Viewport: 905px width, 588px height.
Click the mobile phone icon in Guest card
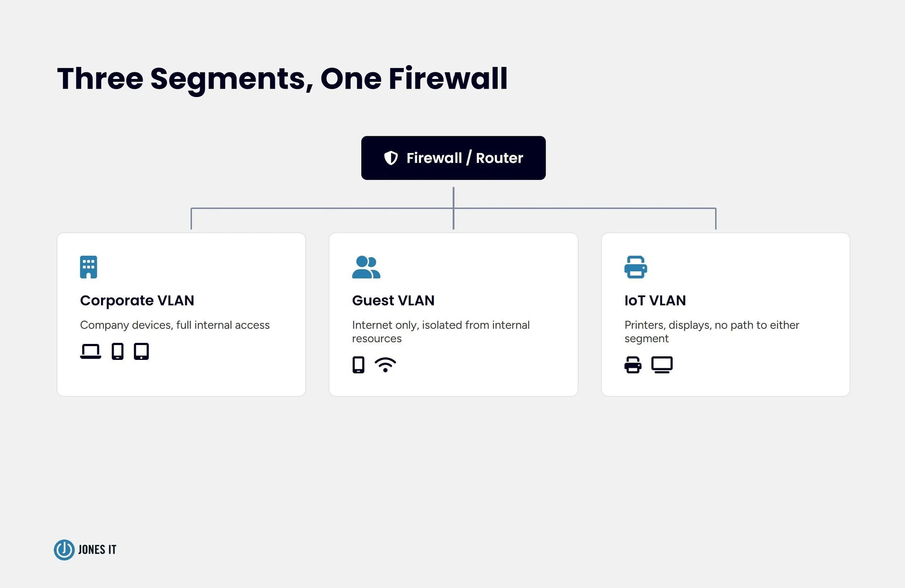pos(358,365)
